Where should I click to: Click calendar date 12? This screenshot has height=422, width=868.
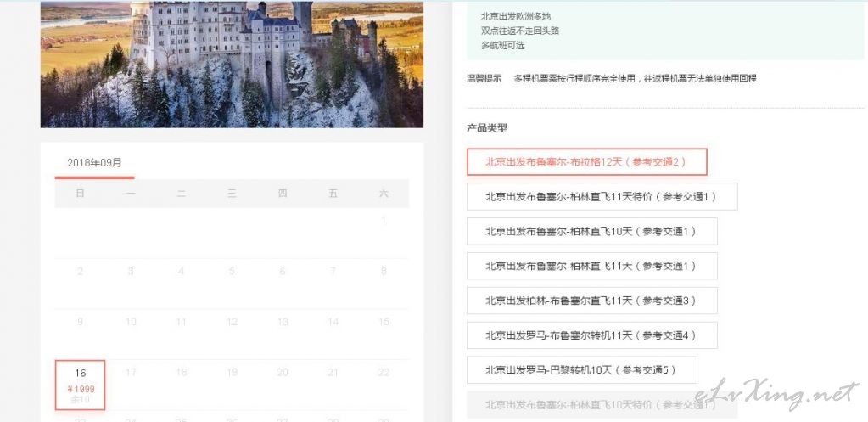[x=232, y=322]
